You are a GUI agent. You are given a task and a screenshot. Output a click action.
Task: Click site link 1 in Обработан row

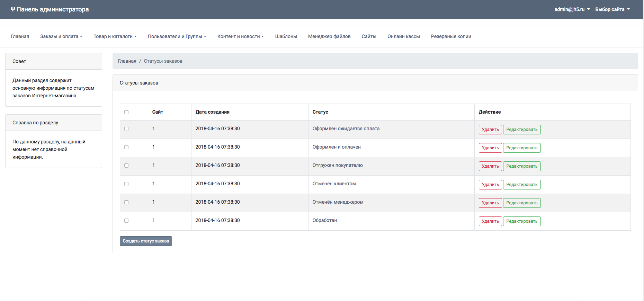(x=153, y=220)
